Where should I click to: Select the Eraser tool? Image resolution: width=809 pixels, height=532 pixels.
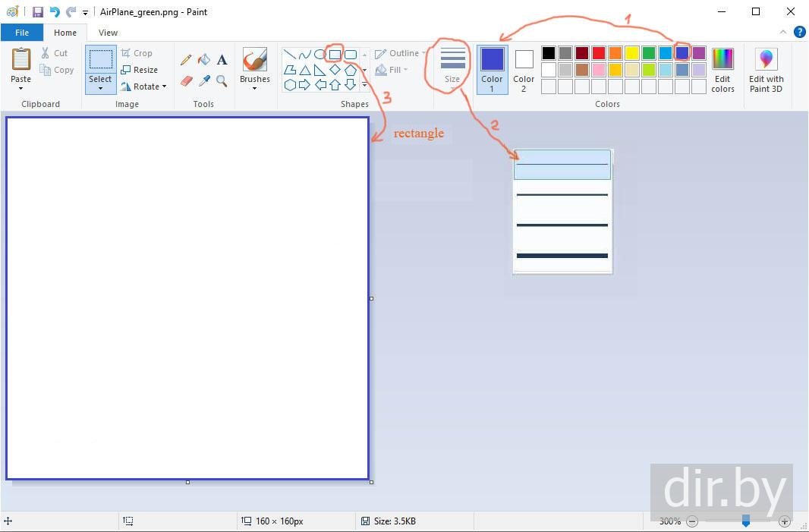(186, 81)
